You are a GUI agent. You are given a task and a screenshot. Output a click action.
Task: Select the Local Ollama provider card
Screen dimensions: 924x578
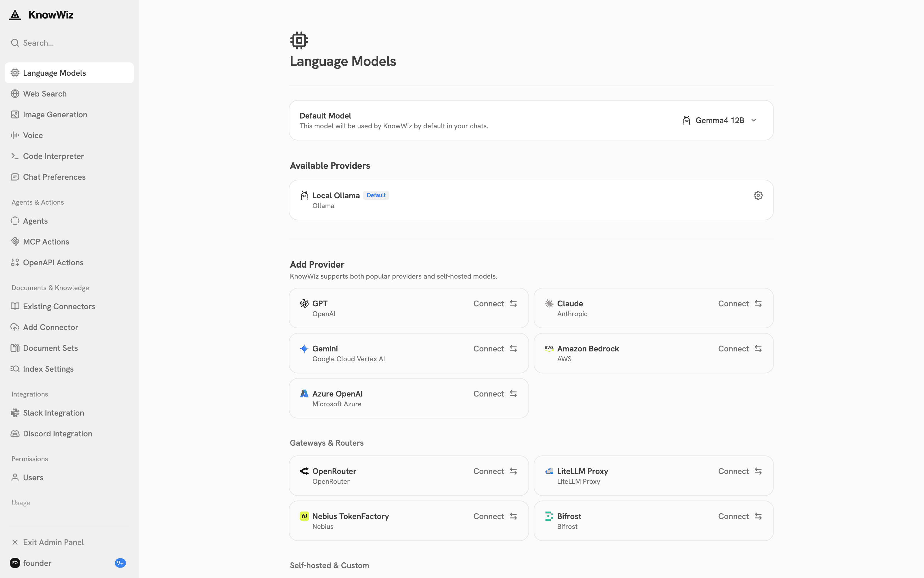tap(531, 200)
